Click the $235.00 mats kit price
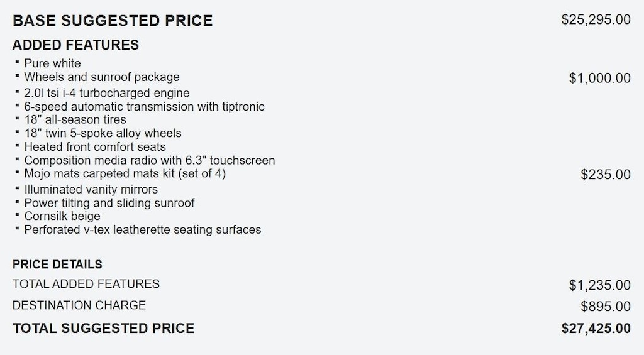This screenshot has width=644, height=355. pyautogui.click(x=605, y=175)
